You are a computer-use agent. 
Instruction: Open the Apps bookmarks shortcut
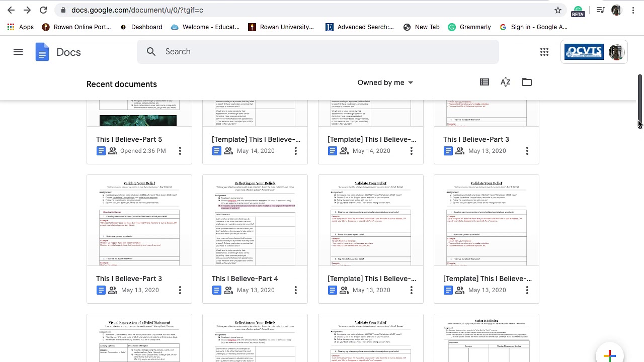point(21,27)
